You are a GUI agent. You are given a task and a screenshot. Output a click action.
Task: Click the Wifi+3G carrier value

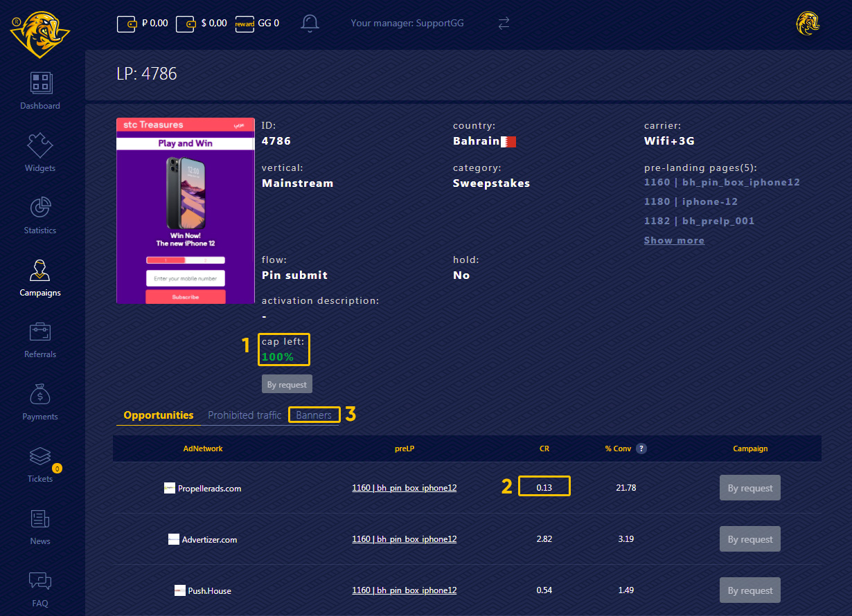pyautogui.click(x=669, y=141)
